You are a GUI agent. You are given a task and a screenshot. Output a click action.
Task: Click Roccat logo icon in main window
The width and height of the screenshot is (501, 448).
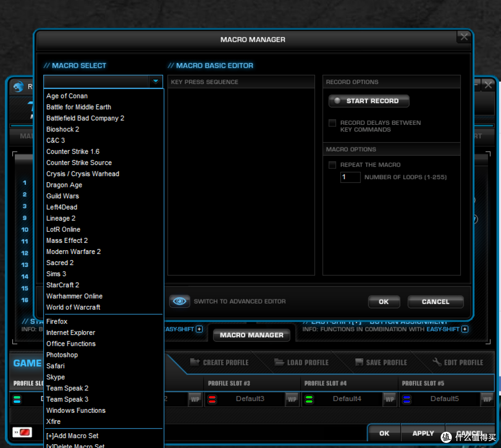(19, 86)
